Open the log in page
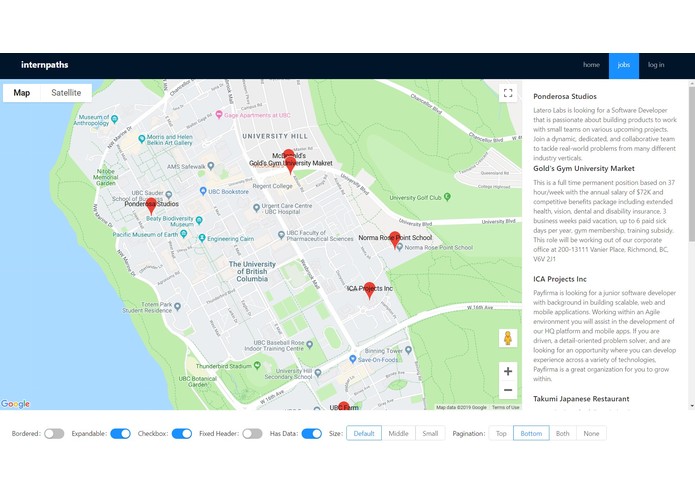 point(656,65)
